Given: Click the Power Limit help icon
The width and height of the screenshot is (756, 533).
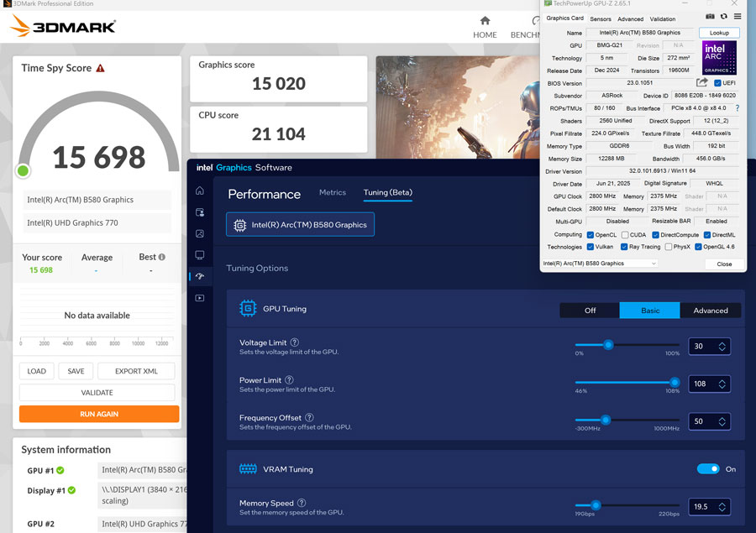Looking at the screenshot, I should [x=289, y=379].
